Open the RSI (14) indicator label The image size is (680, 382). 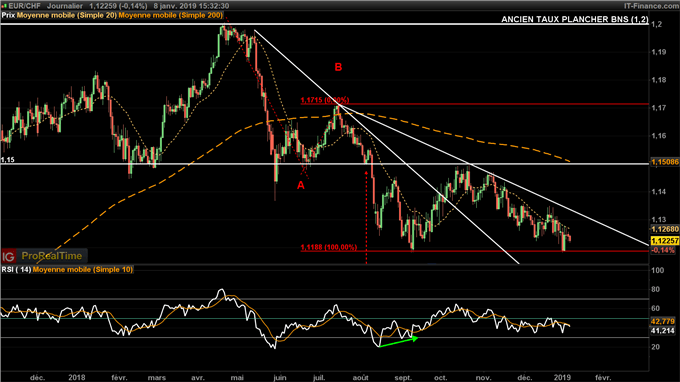click(x=16, y=270)
